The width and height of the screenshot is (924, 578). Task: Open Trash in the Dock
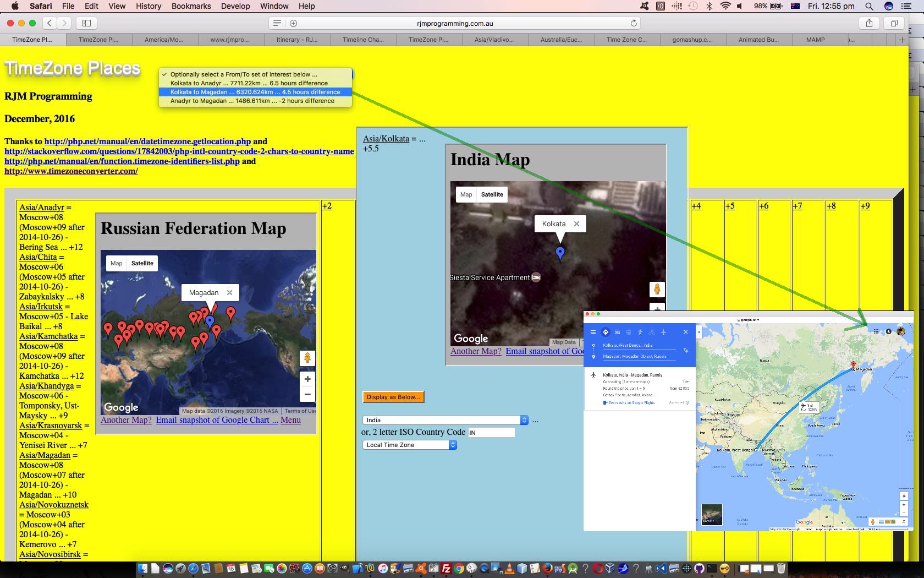point(781,569)
